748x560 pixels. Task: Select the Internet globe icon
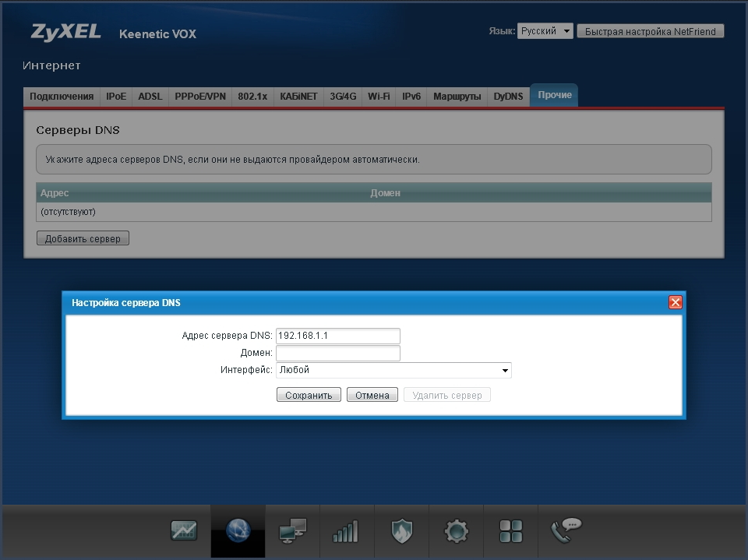(x=238, y=531)
